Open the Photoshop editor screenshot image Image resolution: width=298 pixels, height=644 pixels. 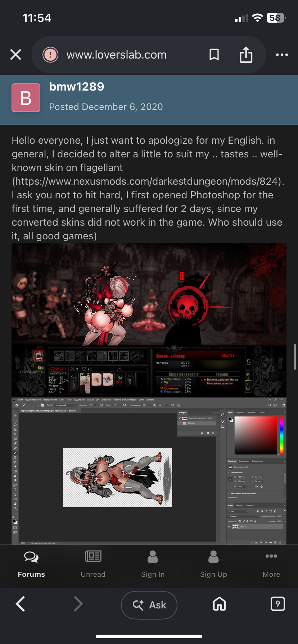coord(149,470)
